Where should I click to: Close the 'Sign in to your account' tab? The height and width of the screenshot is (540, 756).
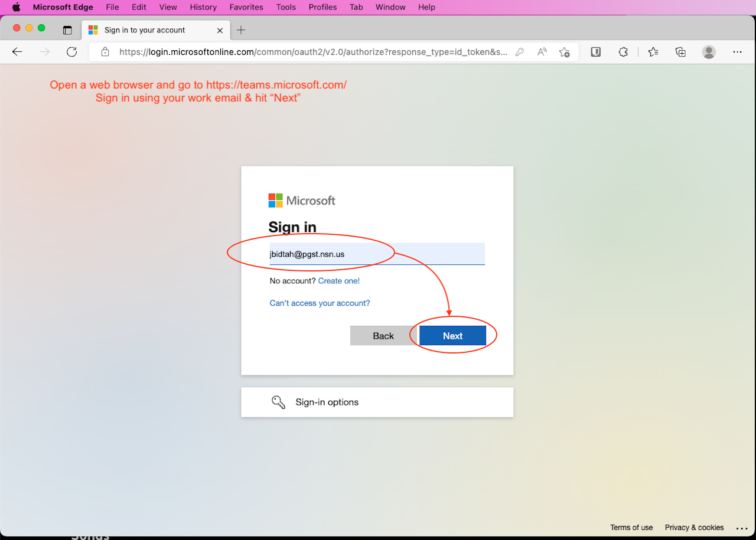point(220,30)
